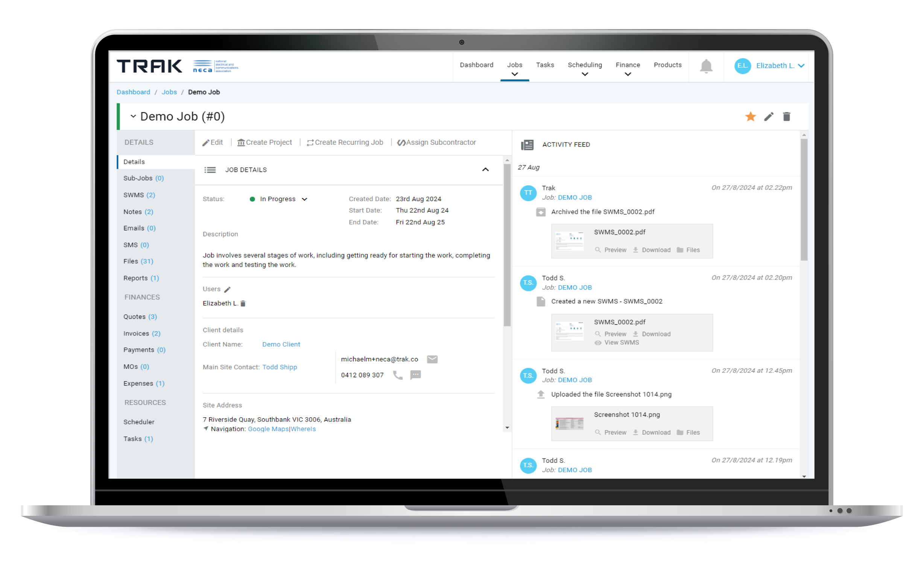Click the Delete trash icon for job

(x=786, y=117)
